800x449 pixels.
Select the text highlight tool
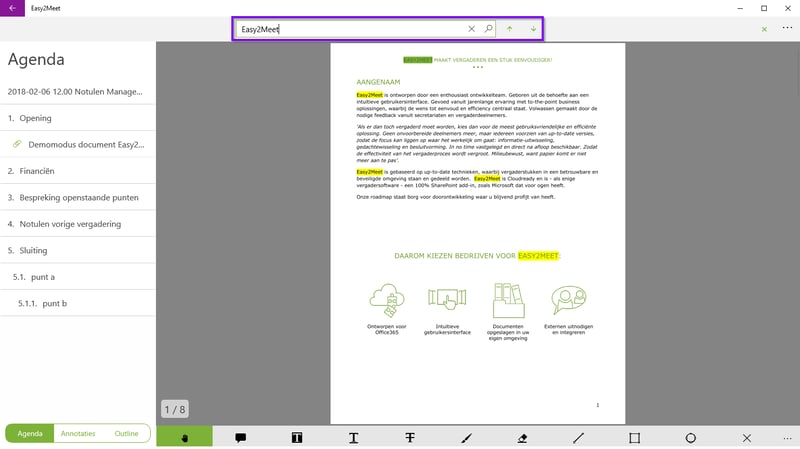pyautogui.click(x=297, y=437)
